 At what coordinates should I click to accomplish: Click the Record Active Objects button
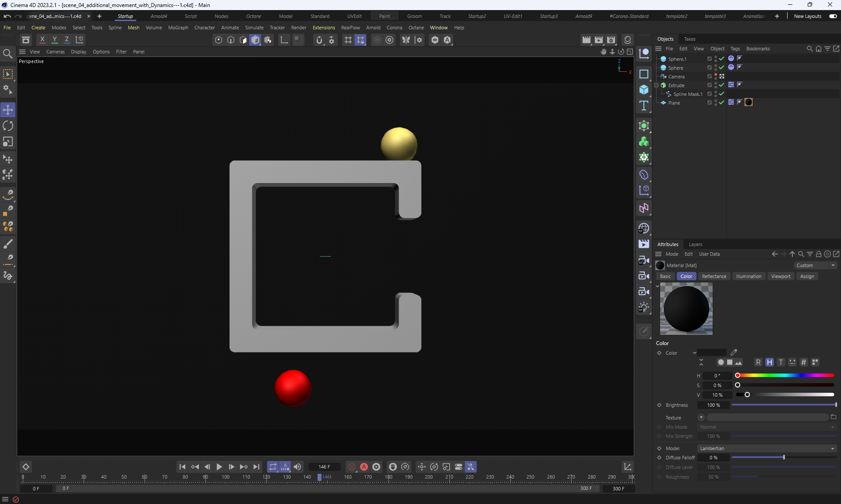352,467
